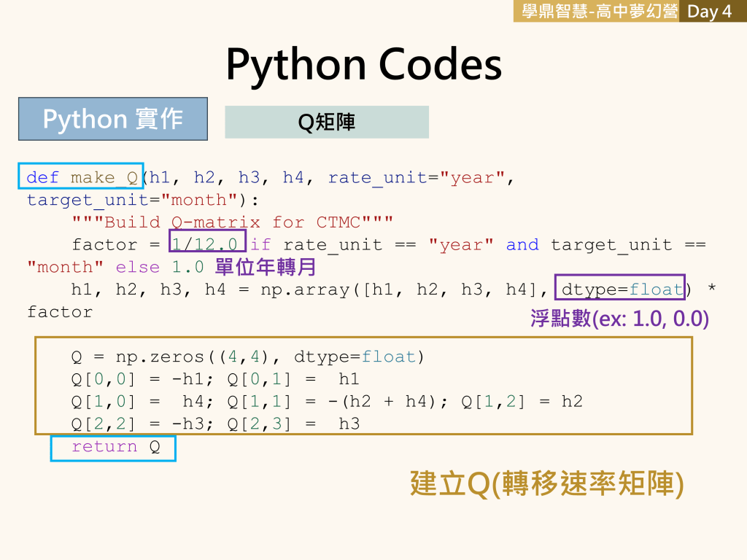Click the boxed return Q statement
This screenshot has width=747, height=560.
pos(114,447)
